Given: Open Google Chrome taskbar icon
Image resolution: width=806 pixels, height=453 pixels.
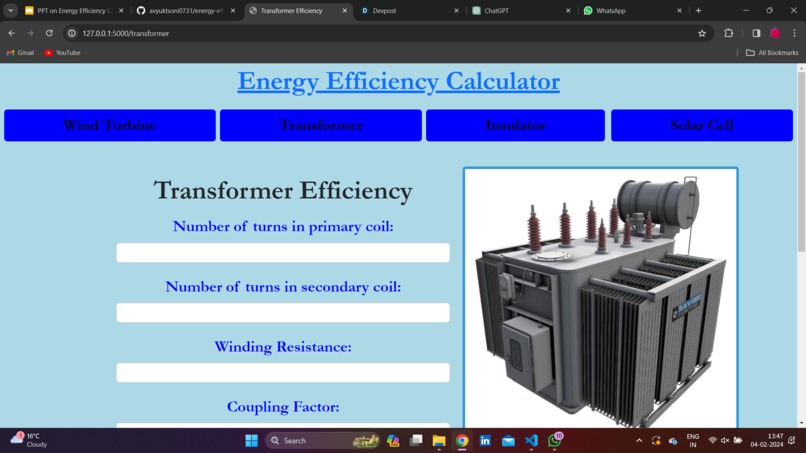Looking at the screenshot, I should pyautogui.click(x=462, y=441).
